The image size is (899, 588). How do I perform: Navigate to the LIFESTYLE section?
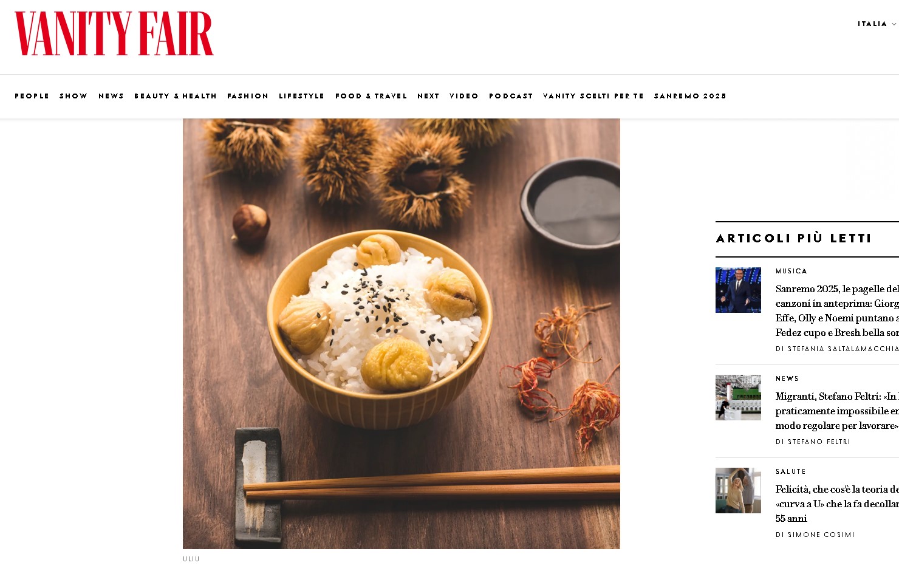[302, 96]
